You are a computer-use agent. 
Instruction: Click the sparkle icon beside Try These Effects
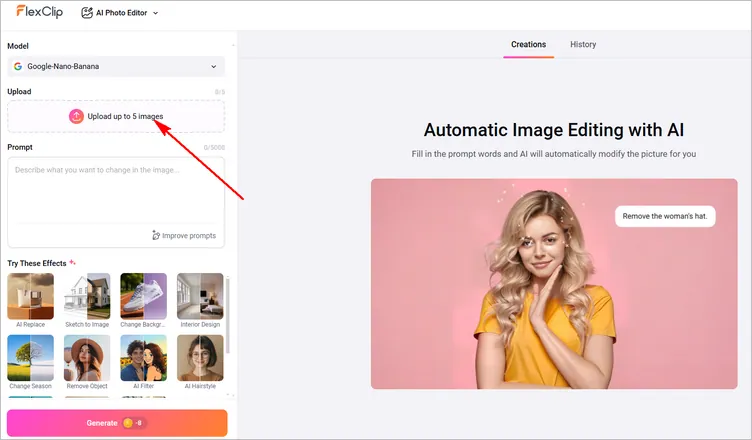coord(72,262)
